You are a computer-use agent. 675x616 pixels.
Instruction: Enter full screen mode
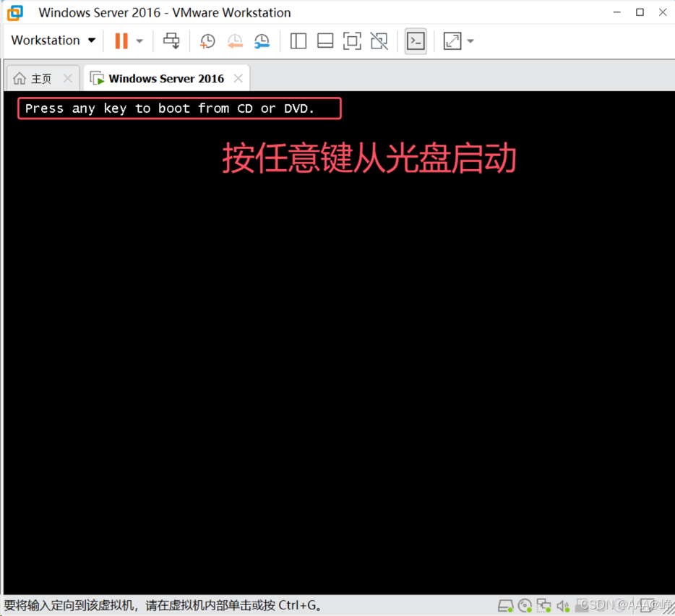(x=352, y=41)
